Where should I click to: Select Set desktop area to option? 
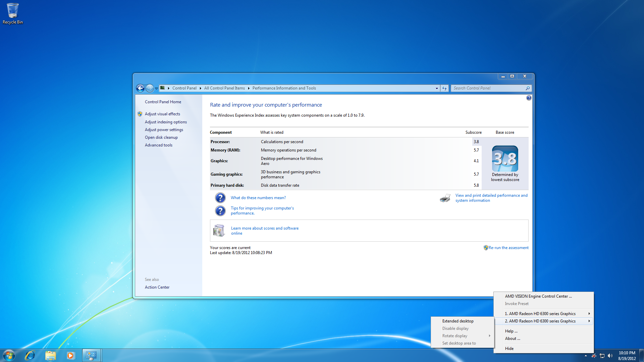pos(462,343)
